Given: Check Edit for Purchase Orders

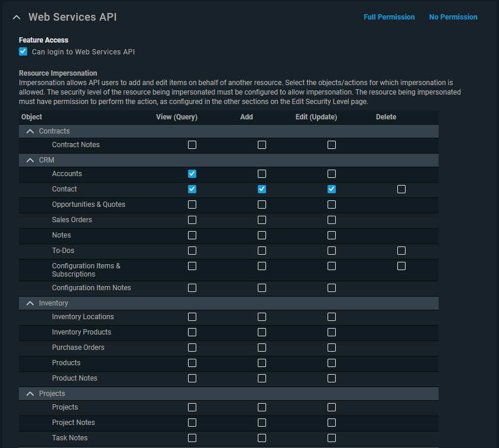Looking at the screenshot, I should (331, 348).
